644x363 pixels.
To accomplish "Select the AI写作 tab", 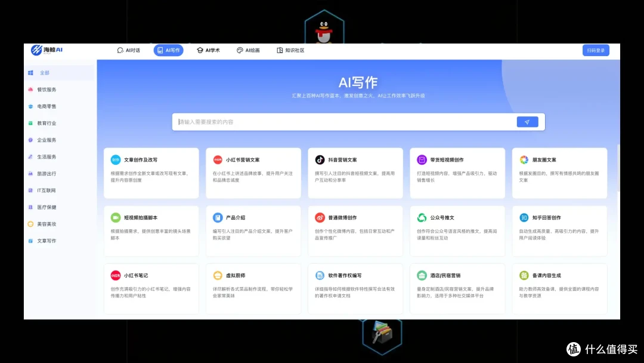I will (x=168, y=50).
